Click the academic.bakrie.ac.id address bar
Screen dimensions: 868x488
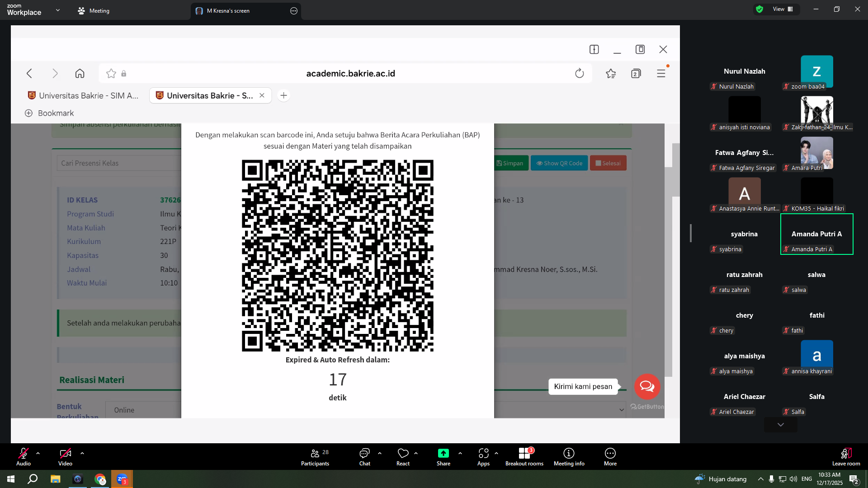pyautogui.click(x=351, y=73)
